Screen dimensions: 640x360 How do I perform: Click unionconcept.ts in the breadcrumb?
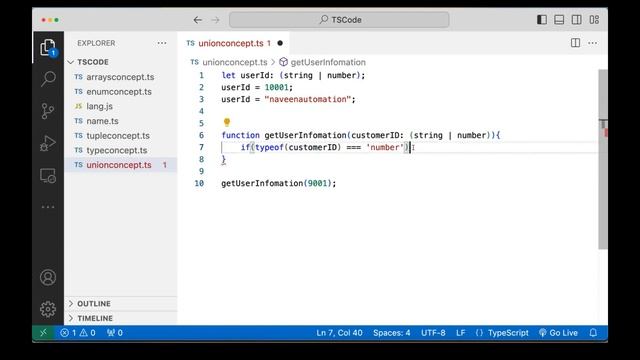tap(235, 62)
